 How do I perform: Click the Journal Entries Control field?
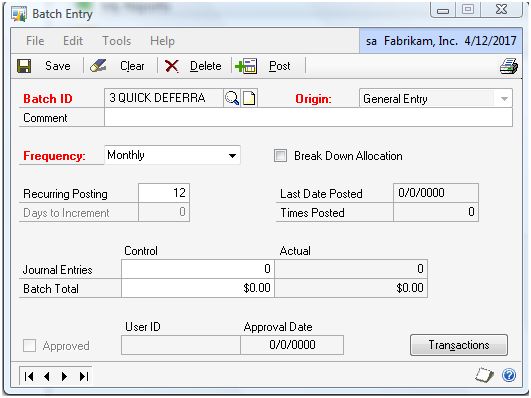[198, 269]
